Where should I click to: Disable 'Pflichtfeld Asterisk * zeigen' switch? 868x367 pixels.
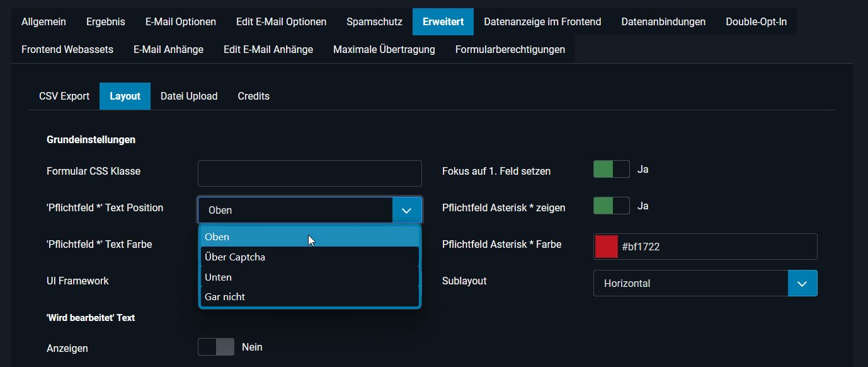click(611, 206)
